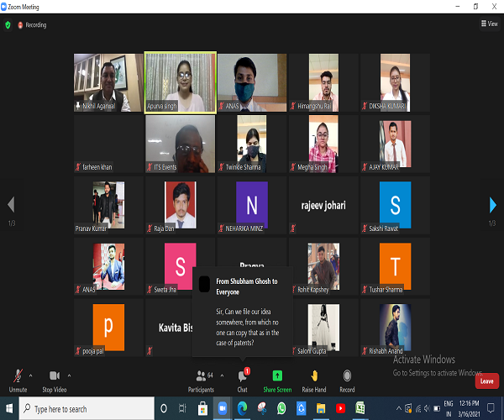Select Megha Singh's video tile
The width and height of the screenshot is (504, 420).
point(323,144)
